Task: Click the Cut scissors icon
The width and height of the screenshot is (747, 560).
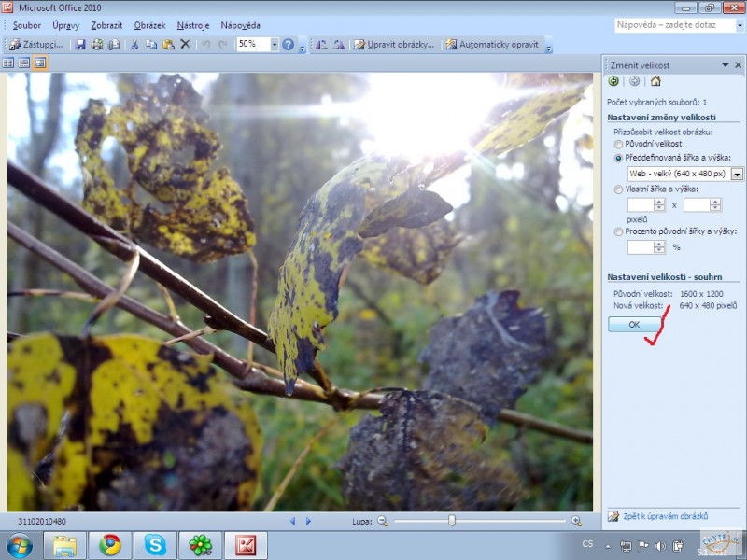Action: 134,45
